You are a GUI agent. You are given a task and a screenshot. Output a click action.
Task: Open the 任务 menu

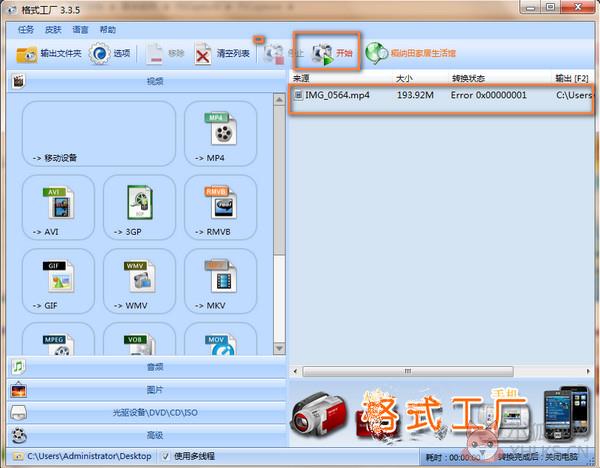pos(26,30)
